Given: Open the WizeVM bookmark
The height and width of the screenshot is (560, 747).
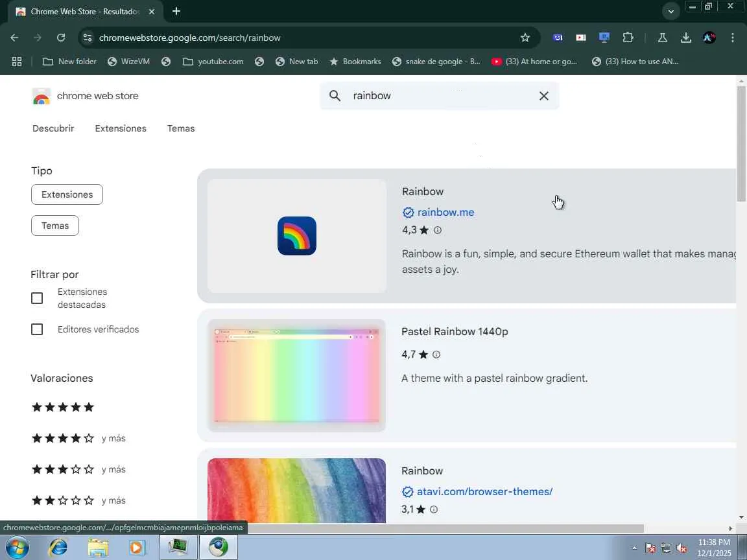Looking at the screenshot, I should coord(128,62).
